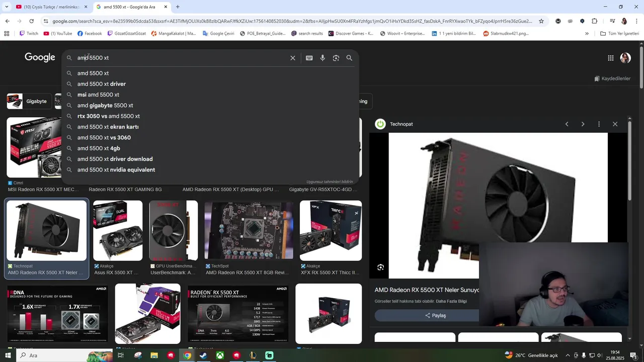Close the image preview panel

tap(615, 124)
